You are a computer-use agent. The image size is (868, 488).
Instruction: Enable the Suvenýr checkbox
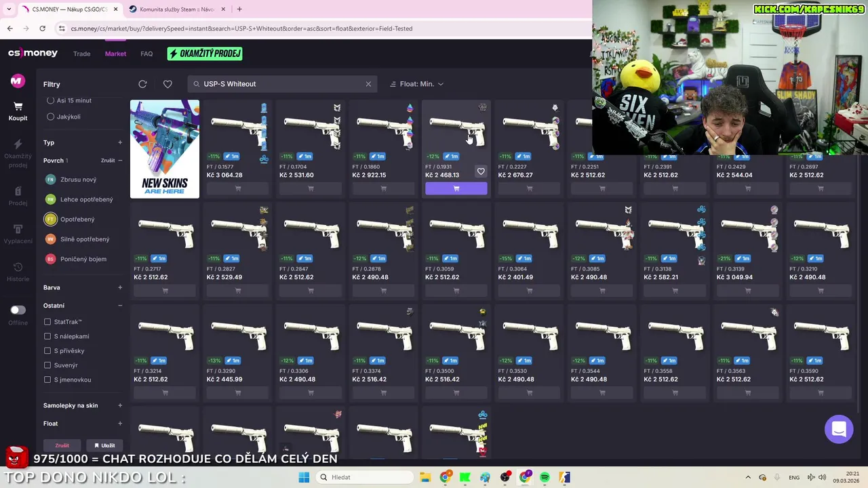[x=47, y=365]
